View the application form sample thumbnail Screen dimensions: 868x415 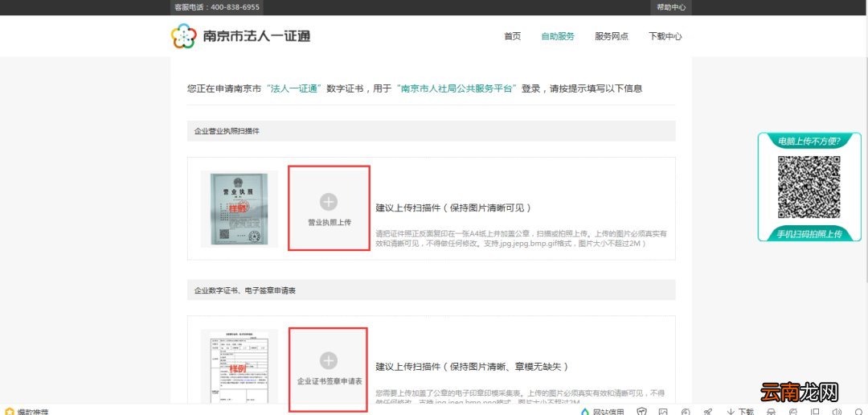(240, 368)
